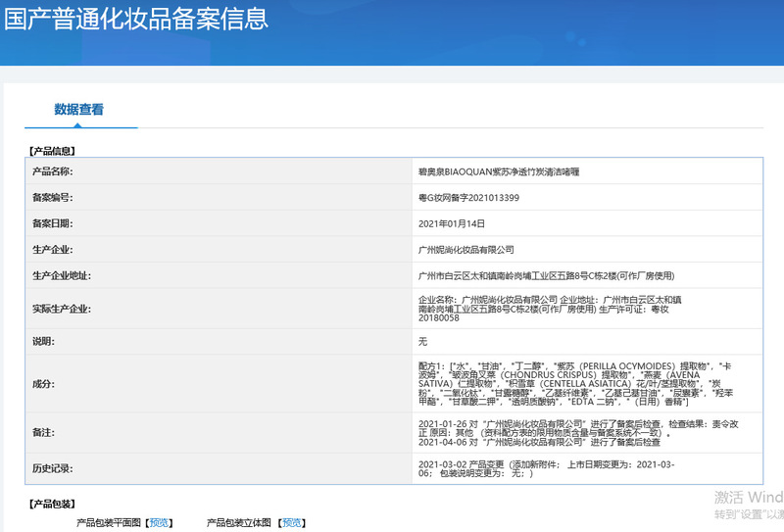Click the 产品名称 row label

[x=53, y=171]
